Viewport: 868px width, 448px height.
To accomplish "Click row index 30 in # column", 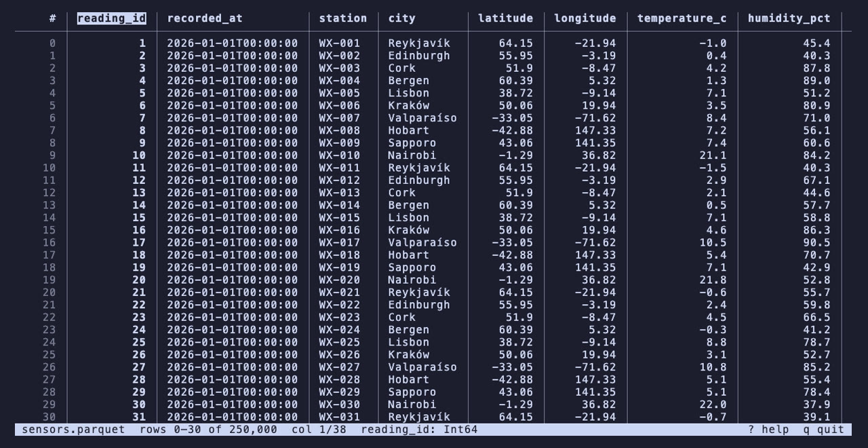I will [x=49, y=417].
